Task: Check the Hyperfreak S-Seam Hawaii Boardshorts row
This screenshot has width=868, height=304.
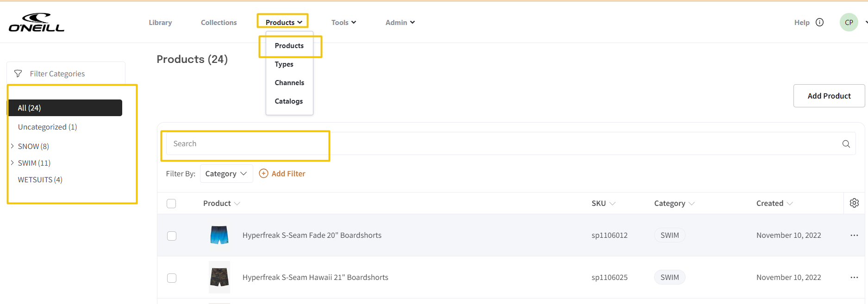Action: [172, 278]
